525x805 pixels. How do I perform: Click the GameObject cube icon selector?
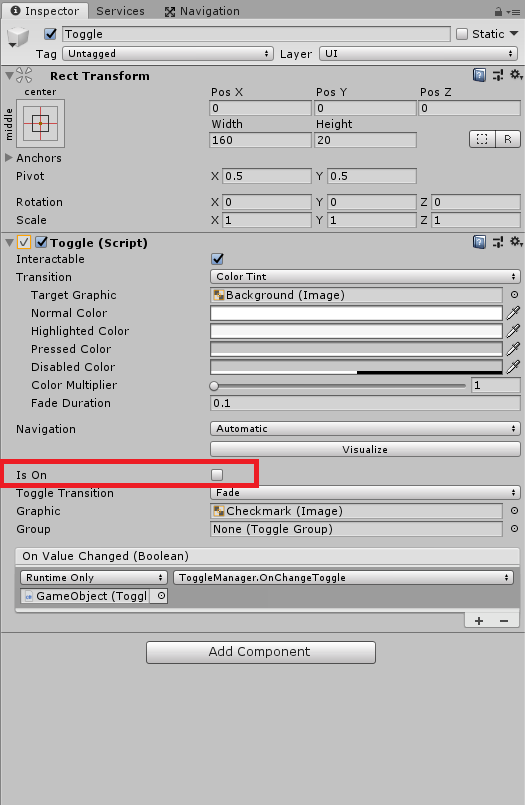pos(17,37)
